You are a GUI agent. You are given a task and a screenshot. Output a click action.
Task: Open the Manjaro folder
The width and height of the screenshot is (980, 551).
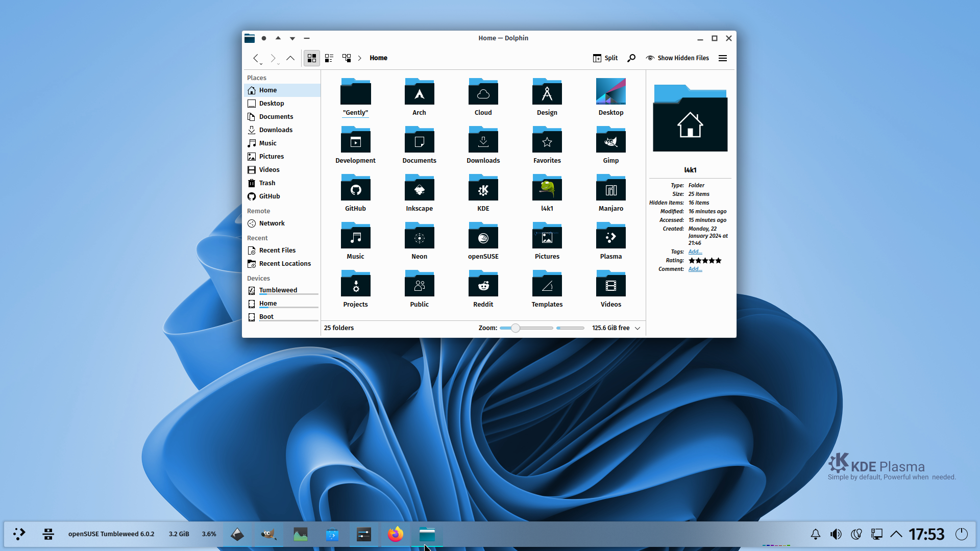pos(610,193)
